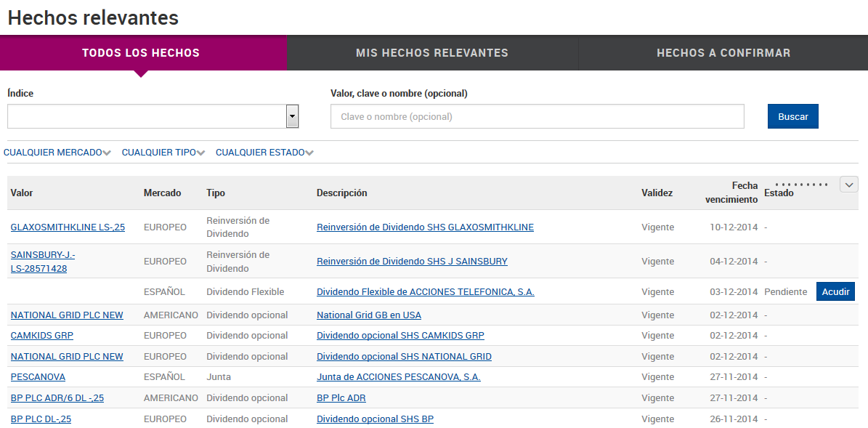Screen dimensions: 868x428
Task: Open the MIS HECHOS RELEVANTES tab
Action: [431, 53]
